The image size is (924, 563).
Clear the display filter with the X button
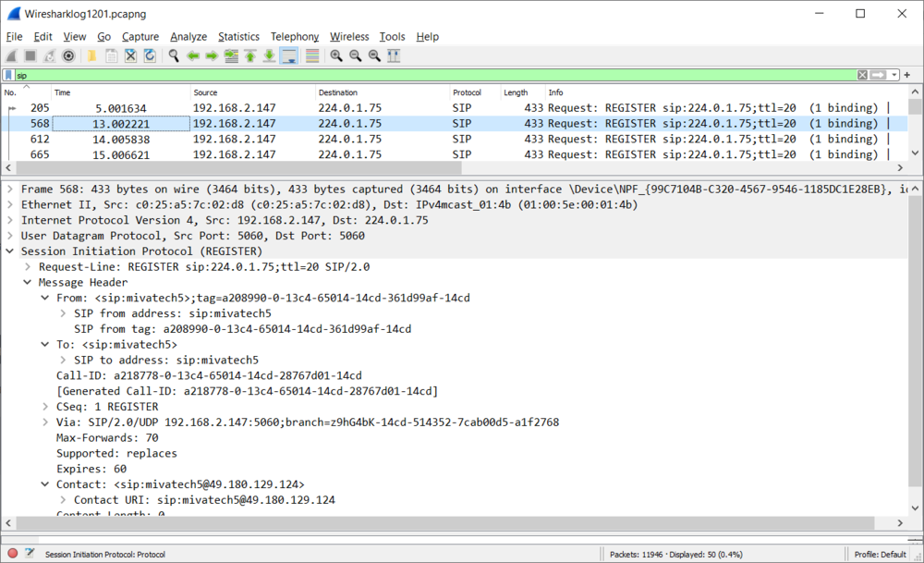tap(862, 75)
